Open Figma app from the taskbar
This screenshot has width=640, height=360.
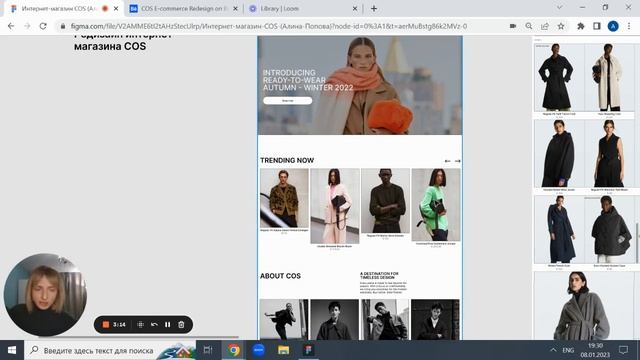308,350
